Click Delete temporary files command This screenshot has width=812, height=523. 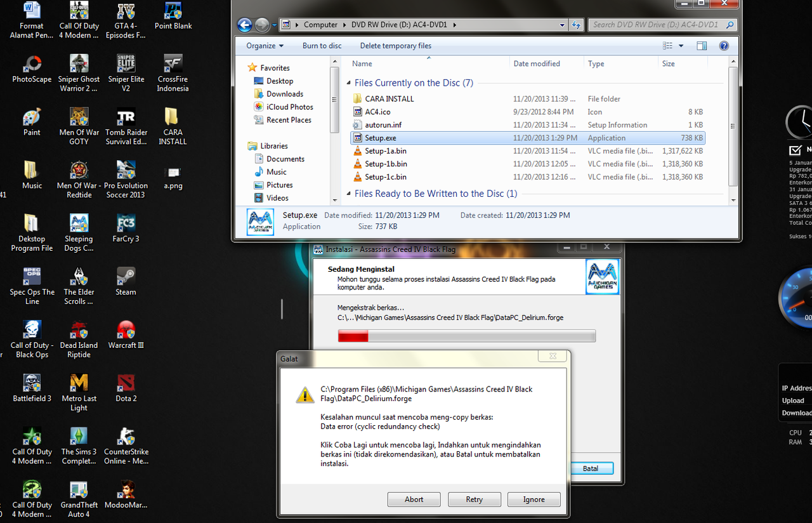[396, 46]
